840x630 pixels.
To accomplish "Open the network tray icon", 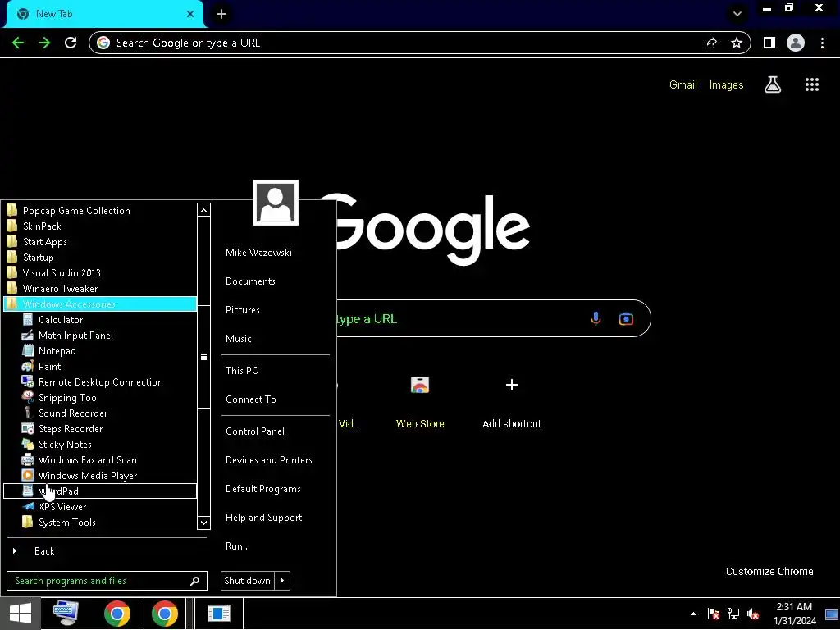I will point(733,614).
